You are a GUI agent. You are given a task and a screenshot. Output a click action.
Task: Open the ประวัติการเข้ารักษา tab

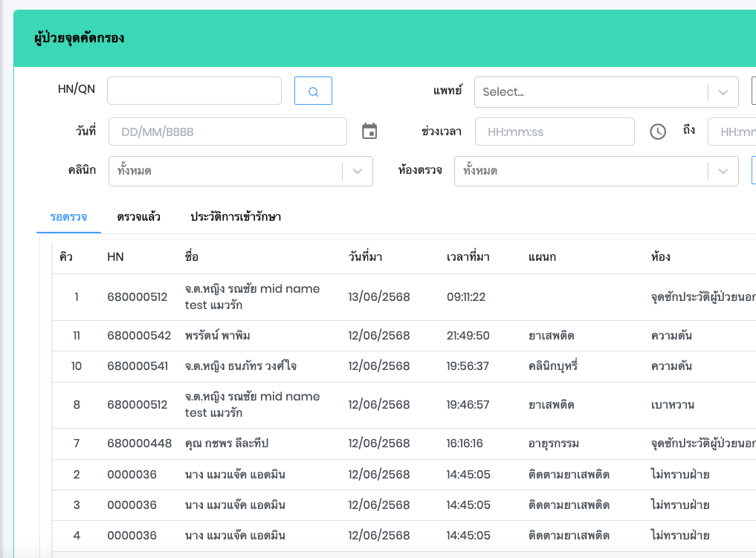(x=235, y=217)
